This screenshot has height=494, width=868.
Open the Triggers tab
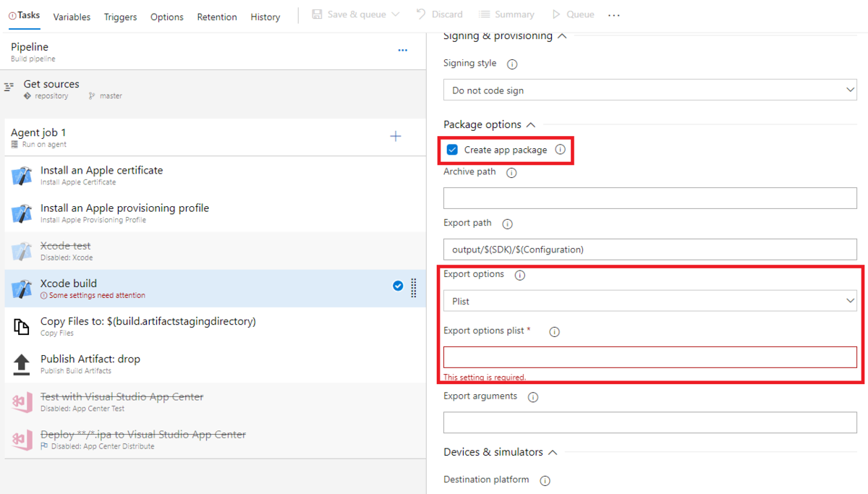coord(120,17)
